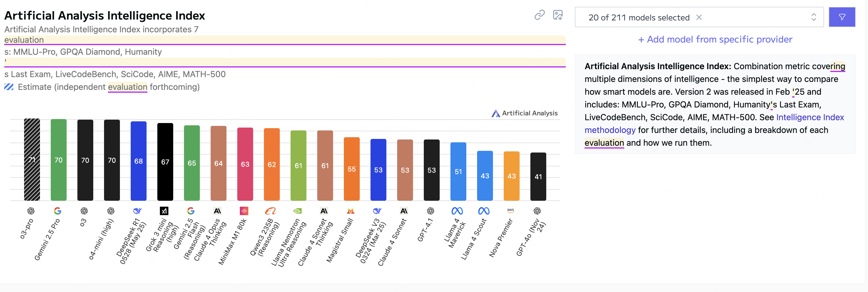Click the purple filter funnel button

[841, 17]
